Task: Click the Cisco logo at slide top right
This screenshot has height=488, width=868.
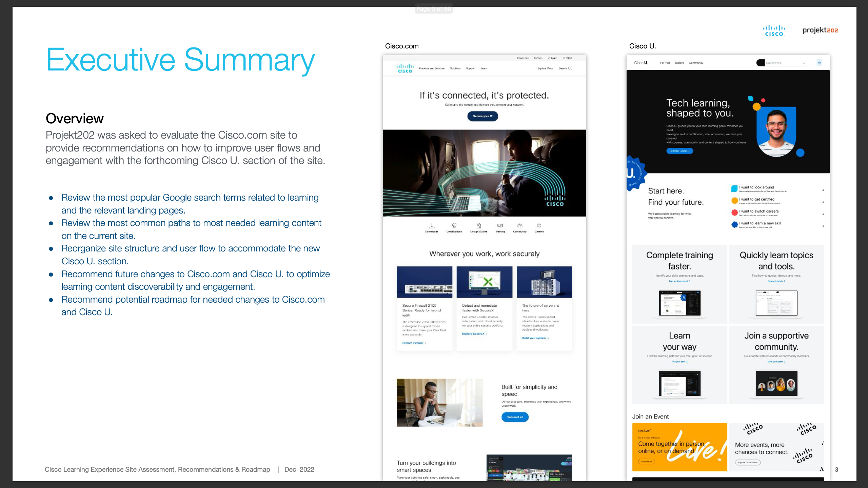Action: pos(774,30)
